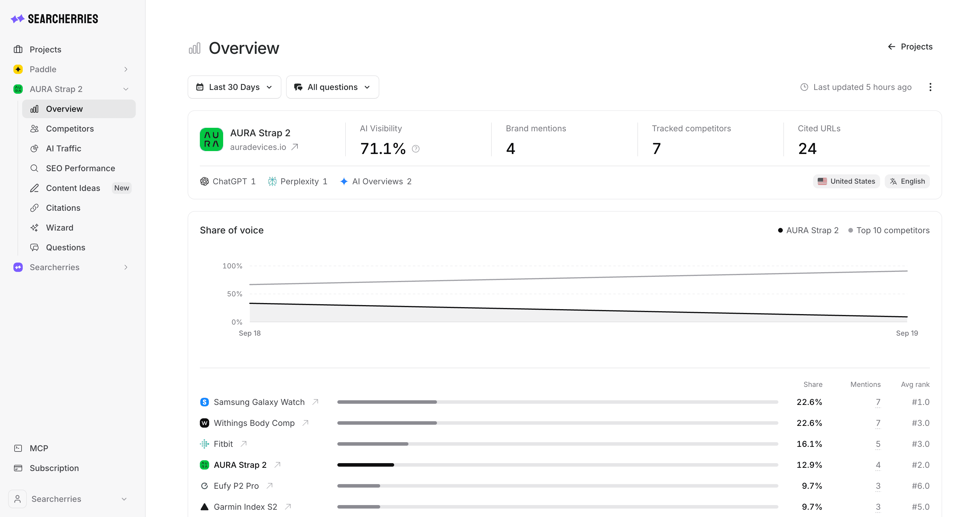Click the Mentions column header
Image resolution: width=980 pixels, height=517 pixels.
[866, 384]
